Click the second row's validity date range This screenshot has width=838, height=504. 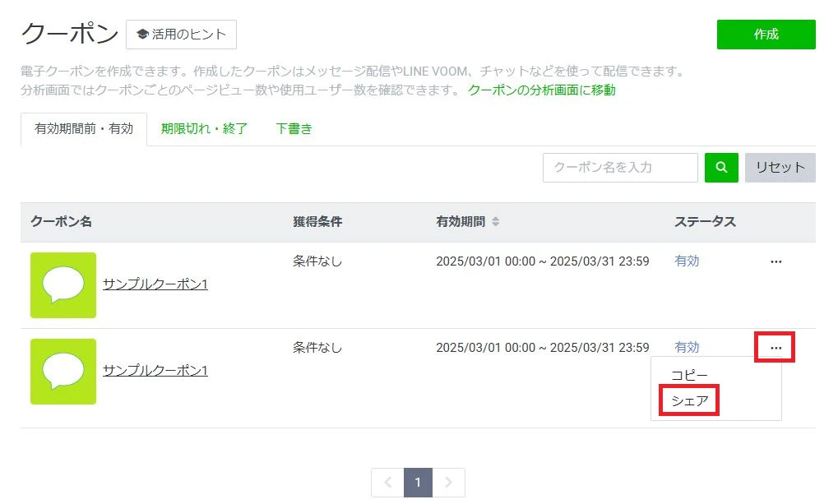tap(543, 348)
